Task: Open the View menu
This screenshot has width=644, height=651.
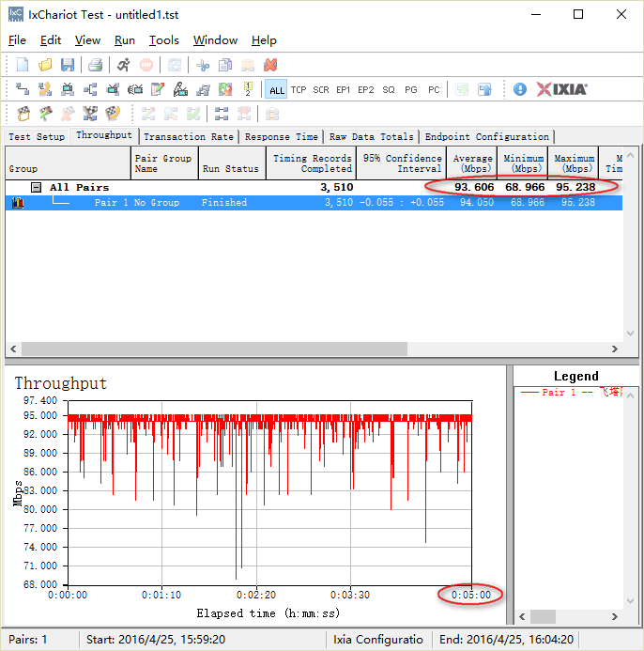Action: click(87, 40)
